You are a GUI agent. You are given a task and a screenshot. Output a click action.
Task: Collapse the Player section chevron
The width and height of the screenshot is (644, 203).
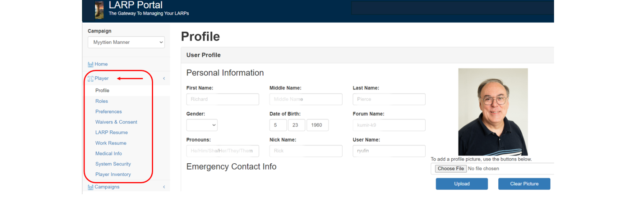point(164,79)
